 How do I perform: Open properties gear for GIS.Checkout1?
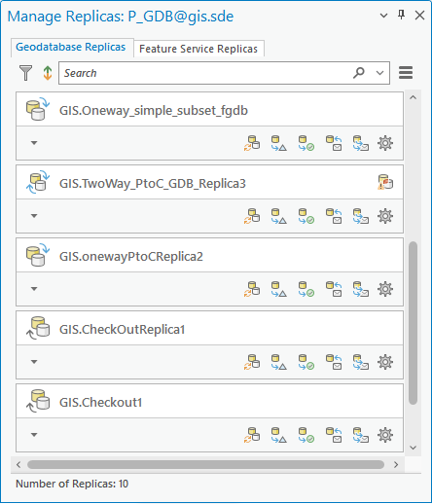tap(385, 435)
